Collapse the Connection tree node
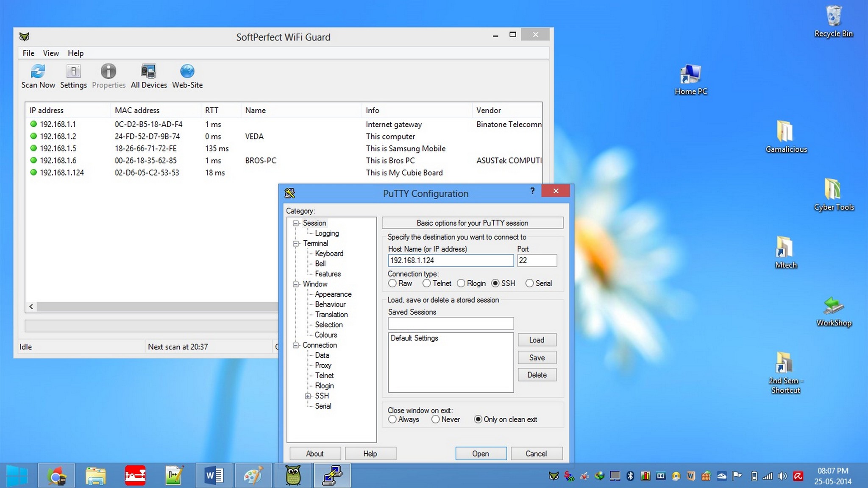Viewport: 868px width, 488px height. 296,345
